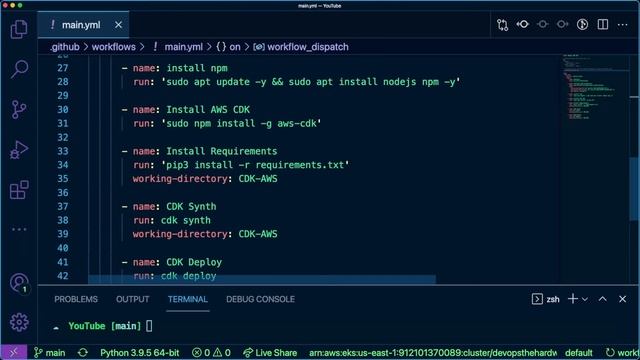This screenshot has width=640, height=360.
Task: Select Python 3.9.5 64-bit interpreter
Action: [x=140, y=353]
